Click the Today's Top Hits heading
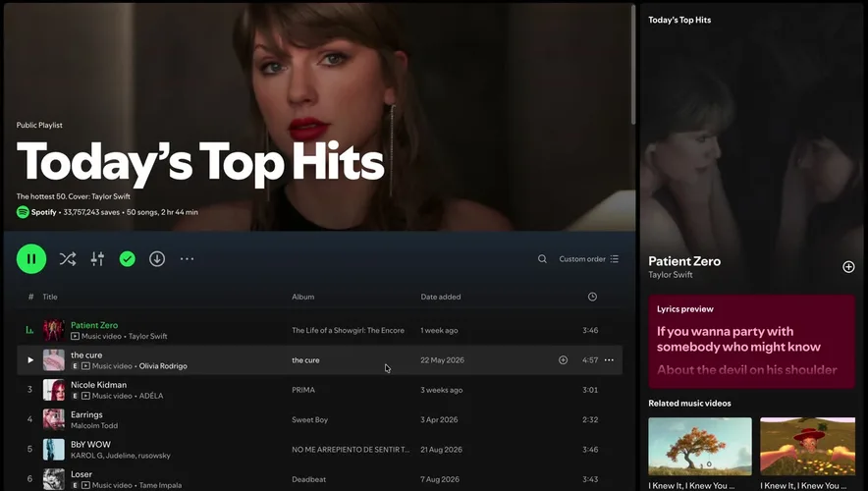The image size is (868, 491). tap(200, 162)
